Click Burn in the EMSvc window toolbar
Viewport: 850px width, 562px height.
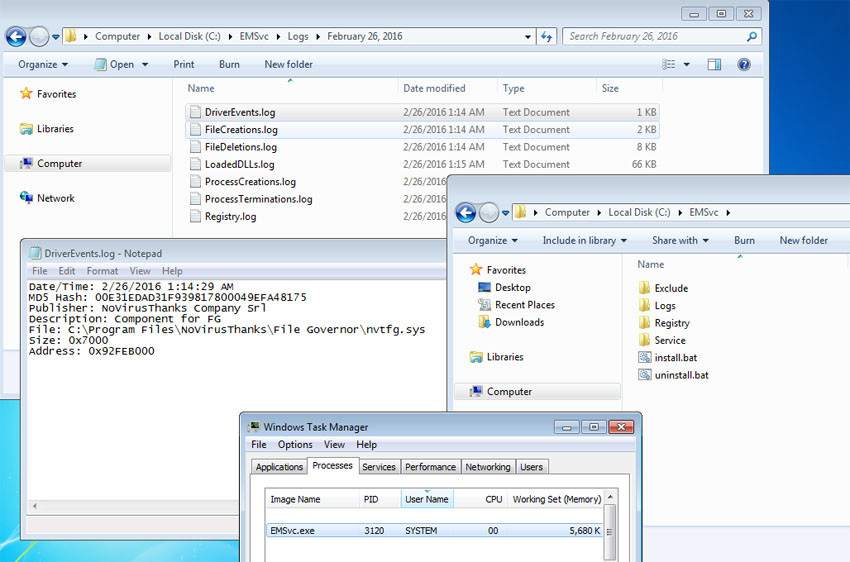click(744, 241)
